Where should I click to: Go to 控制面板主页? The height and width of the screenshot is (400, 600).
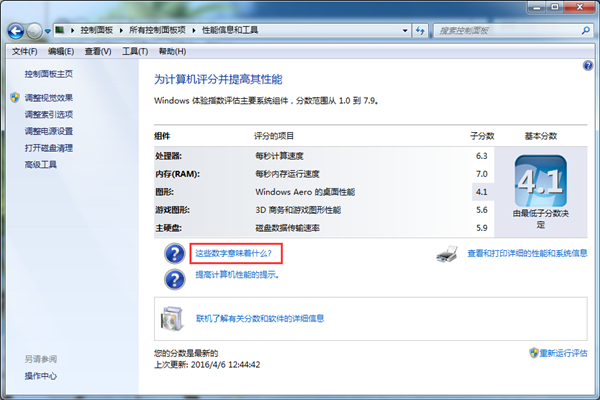coord(49,74)
